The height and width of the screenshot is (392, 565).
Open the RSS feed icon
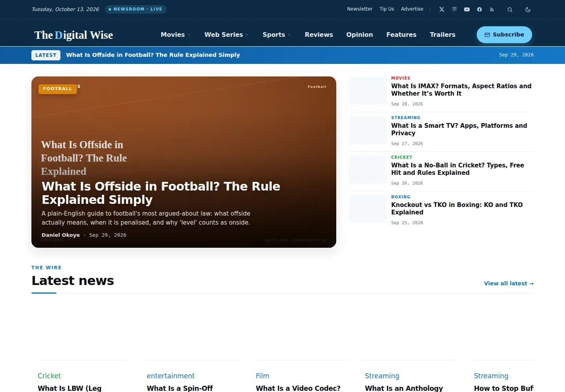click(x=492, y=9)
